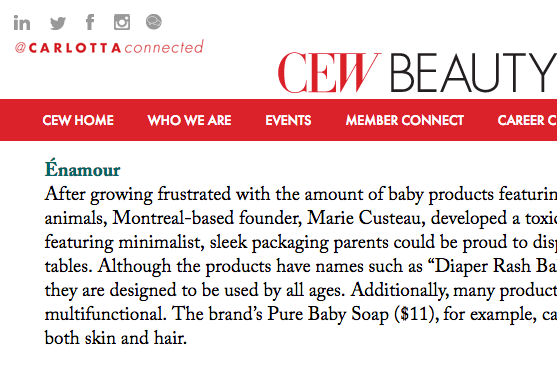This screenshot has height=373, width=557.
Task: Click the final line "both skin and hair."
Action: (x=115, y=338)
